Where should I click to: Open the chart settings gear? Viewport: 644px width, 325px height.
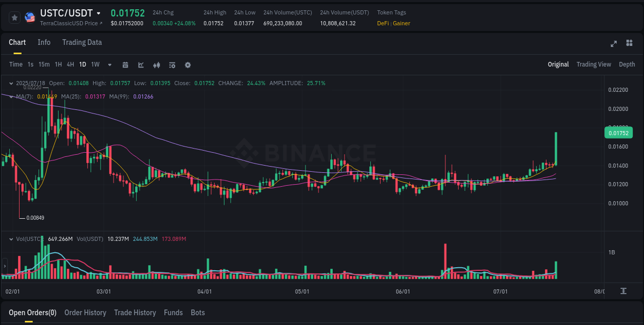click(188, 64)
